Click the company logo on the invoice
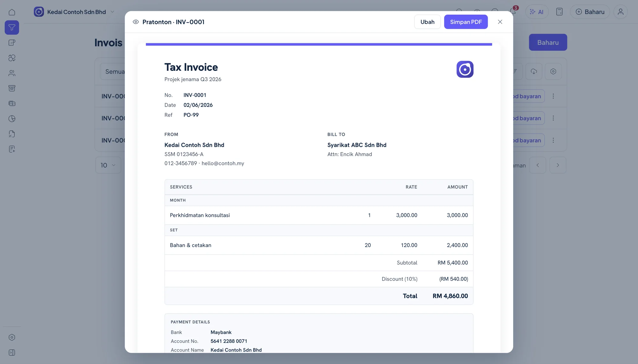The height and width of the screenshot is (364, 638). point(465,69)
